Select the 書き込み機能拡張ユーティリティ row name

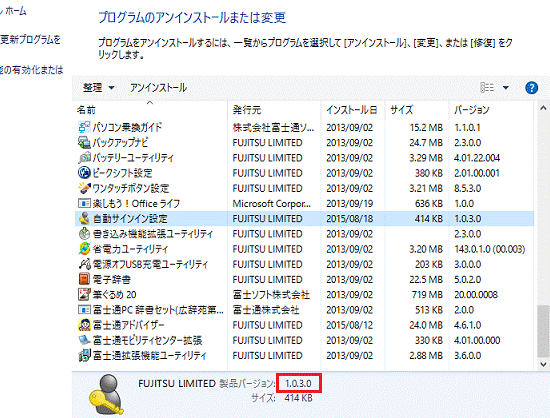coord(153,234)
